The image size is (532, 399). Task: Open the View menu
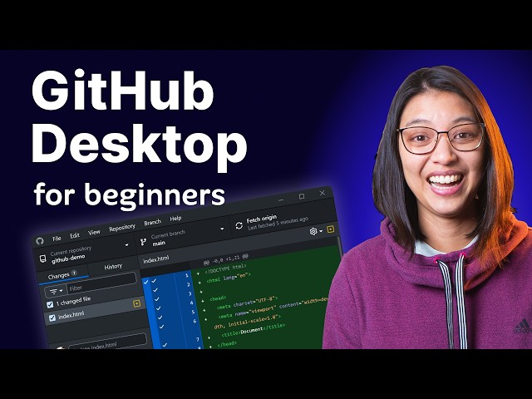pyautogui.click(x=94, y=233)
